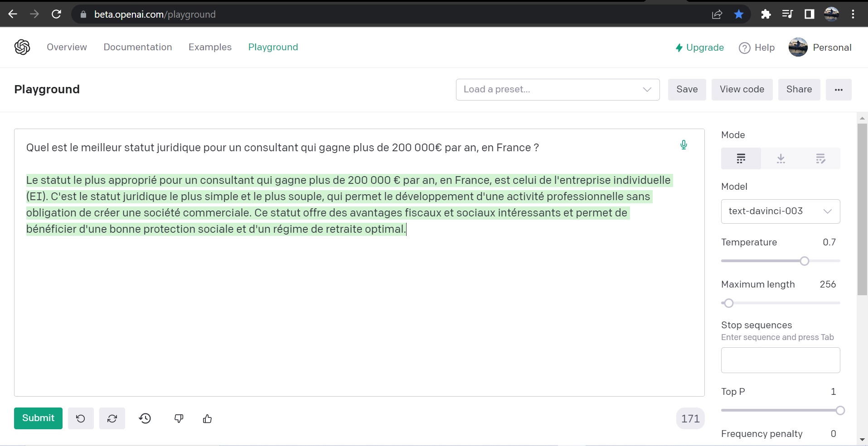Click the site lock icon in address bar

point(83,14)
